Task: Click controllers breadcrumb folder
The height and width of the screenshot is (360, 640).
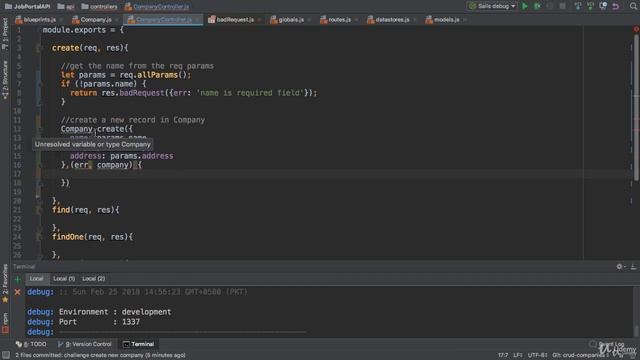Action: (99, 7)
